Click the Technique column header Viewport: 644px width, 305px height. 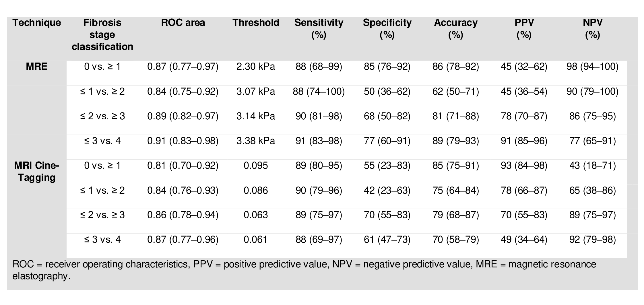pos(37,23)
